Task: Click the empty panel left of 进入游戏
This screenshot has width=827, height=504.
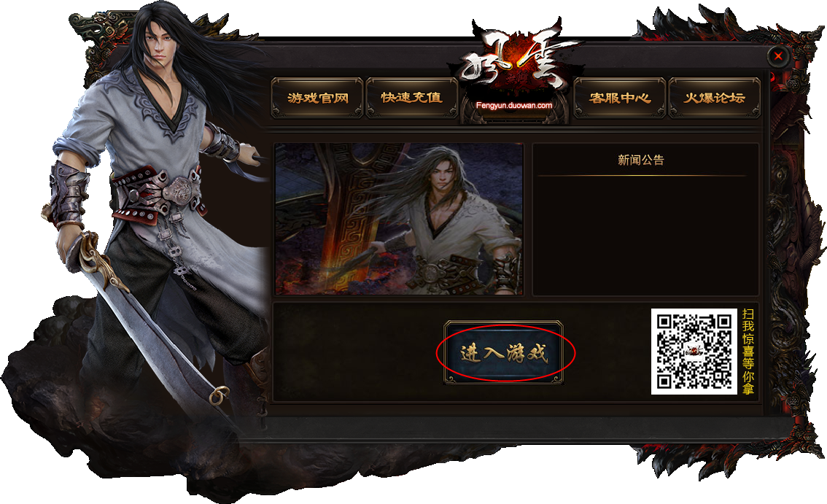Action: point(359,352)
